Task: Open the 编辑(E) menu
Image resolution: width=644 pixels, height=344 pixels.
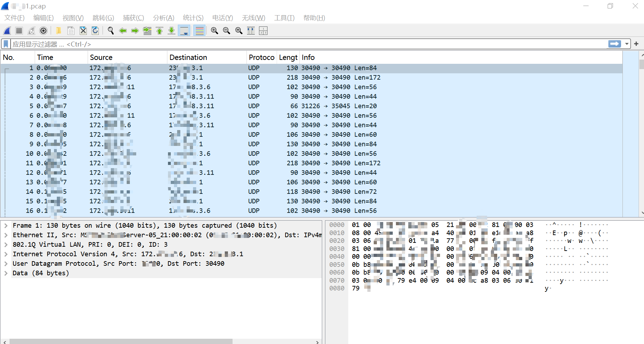Action: click(43, 18)
